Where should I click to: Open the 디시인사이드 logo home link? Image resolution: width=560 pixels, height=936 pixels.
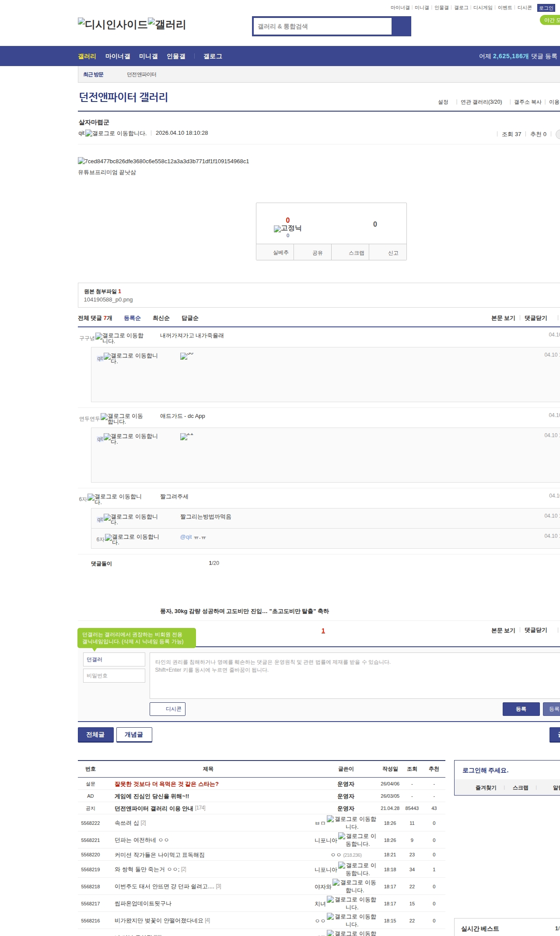click(112, 25)
